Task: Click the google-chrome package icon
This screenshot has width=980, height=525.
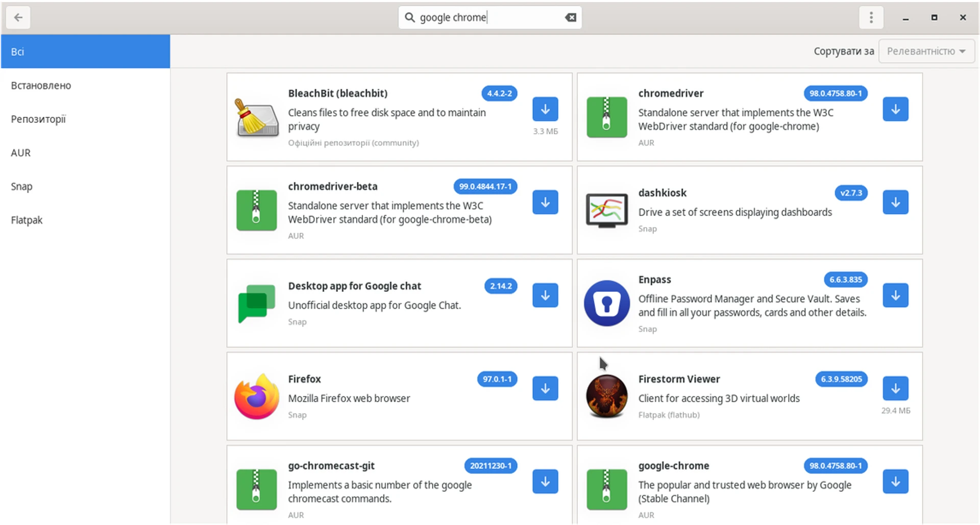Action: click(607, 490)
